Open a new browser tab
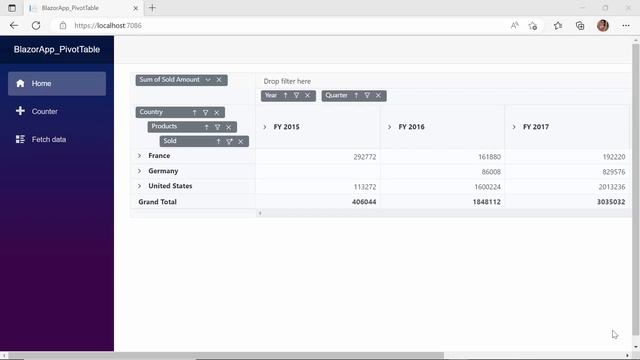The image size is (640, 360). click(152, 8)
